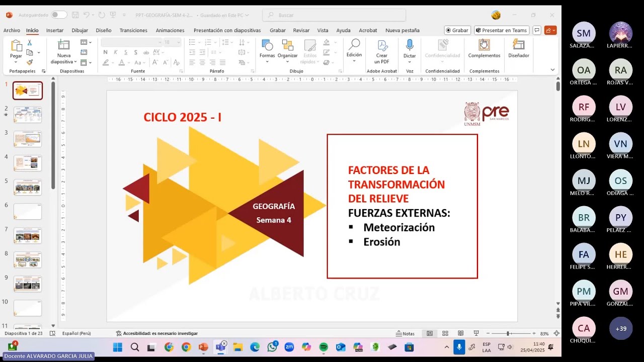This screenshot has height=362, width=644.
Task: Click Accesibilidad: es necesario investigar
Action: (156, 333)
